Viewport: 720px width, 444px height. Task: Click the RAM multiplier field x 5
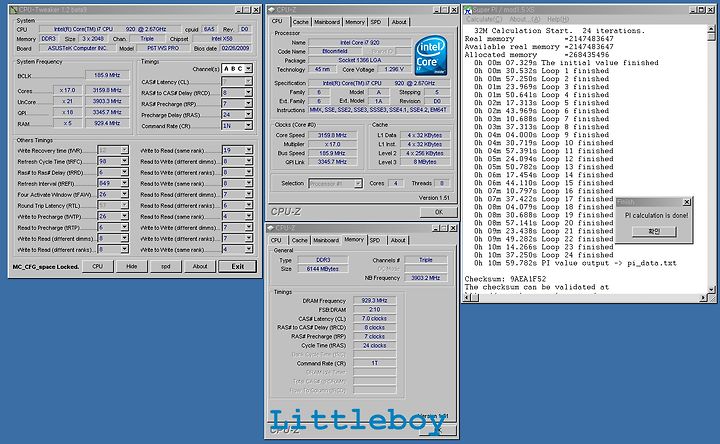click(x=67, y=123)
